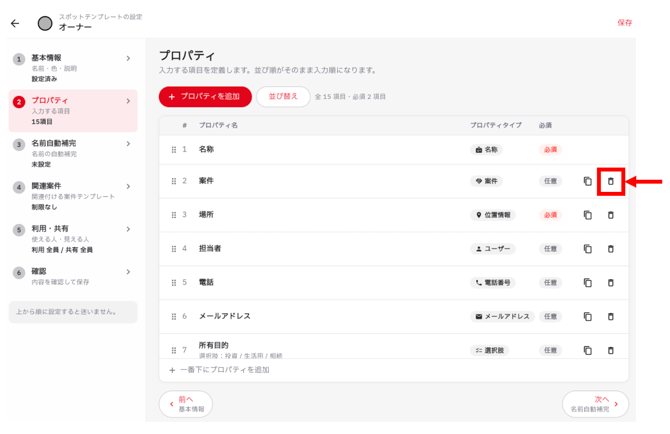Click property name 電話
This screenshot has width=670, height=434.
206,282
